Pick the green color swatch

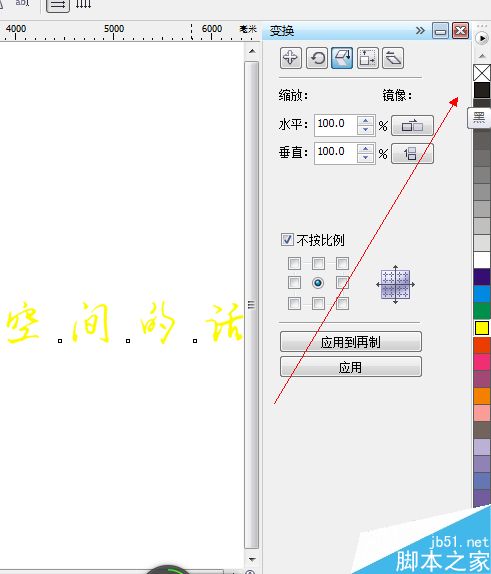pyautogui.click(x=482, y=311)
